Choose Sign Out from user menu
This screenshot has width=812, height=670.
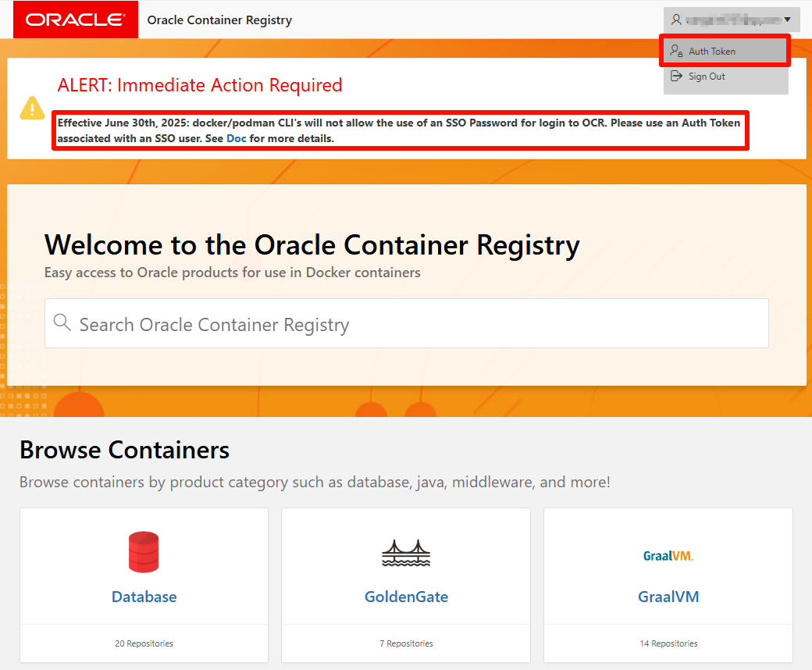coord(707,77)
